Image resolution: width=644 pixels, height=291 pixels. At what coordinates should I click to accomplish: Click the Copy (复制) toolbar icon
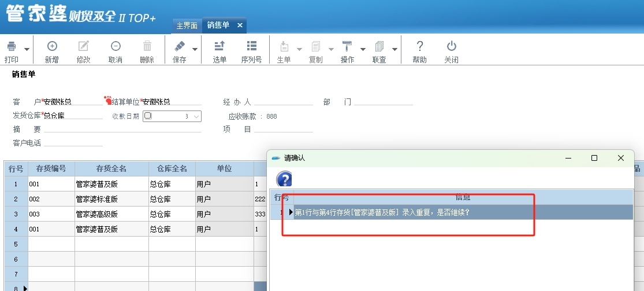click(x=315, y=46)
